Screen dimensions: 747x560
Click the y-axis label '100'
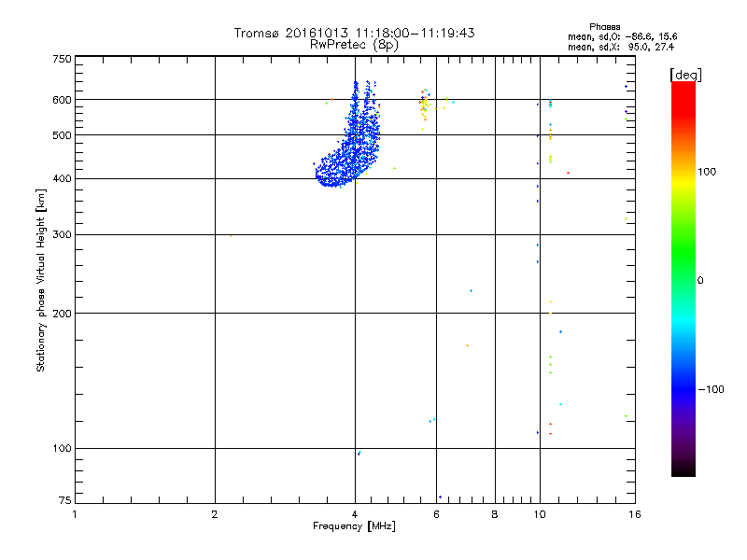pos(62,448)
